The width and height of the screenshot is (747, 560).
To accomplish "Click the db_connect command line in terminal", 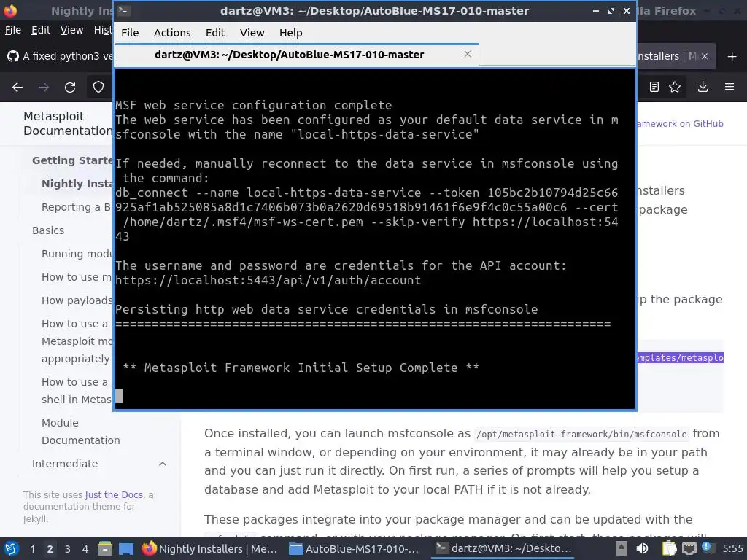I will 366,214.
